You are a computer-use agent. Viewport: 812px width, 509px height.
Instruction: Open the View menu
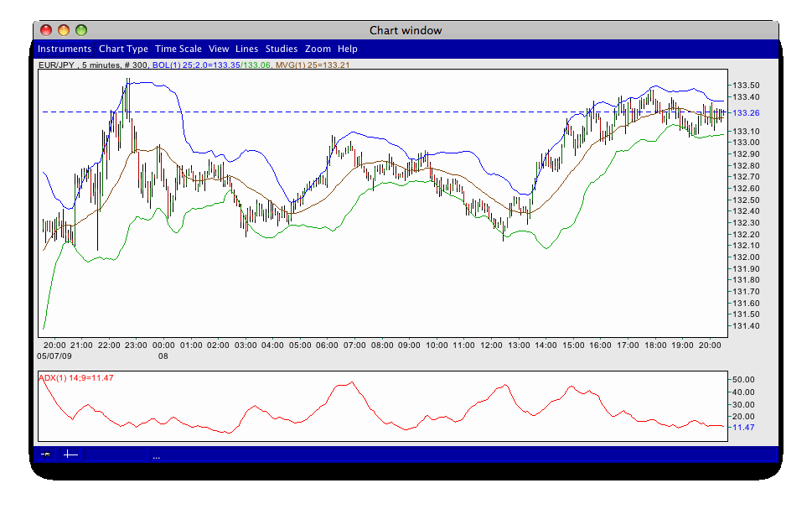[x=219, y=49]
